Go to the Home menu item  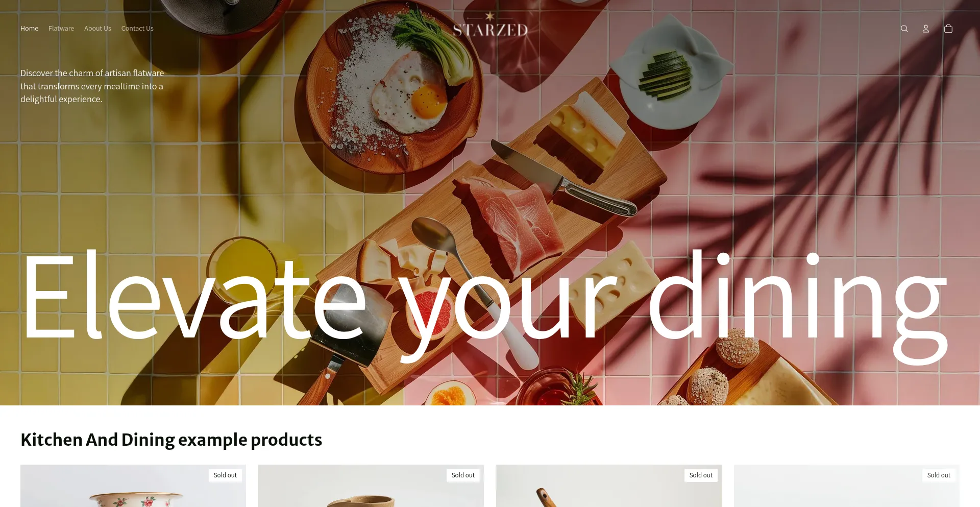click(29, 29)
